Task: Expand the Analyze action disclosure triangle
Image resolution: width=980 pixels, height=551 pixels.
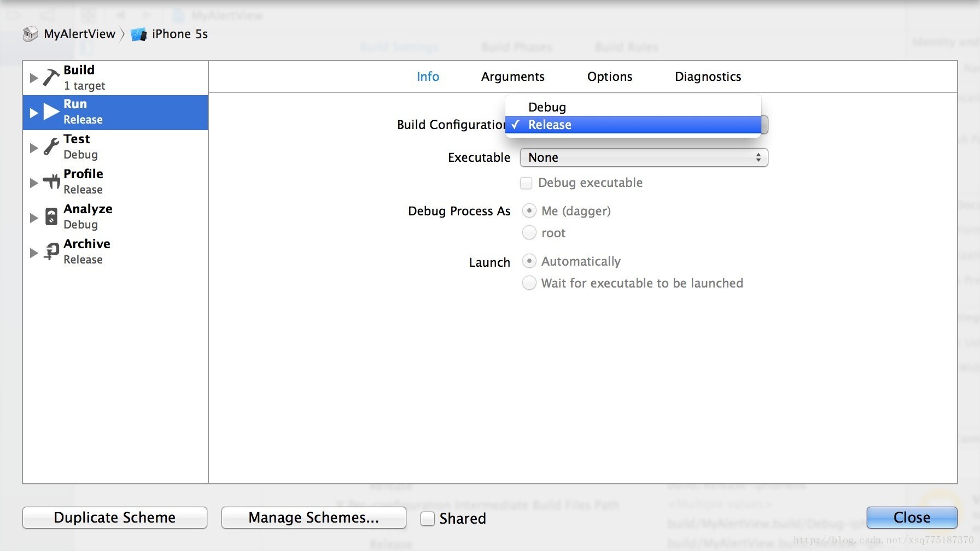Action: point(33,218)
